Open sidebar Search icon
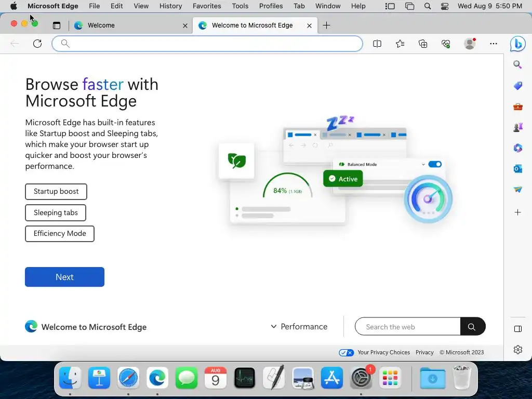This screenshot has width=532, height=399. coord(517,64)
